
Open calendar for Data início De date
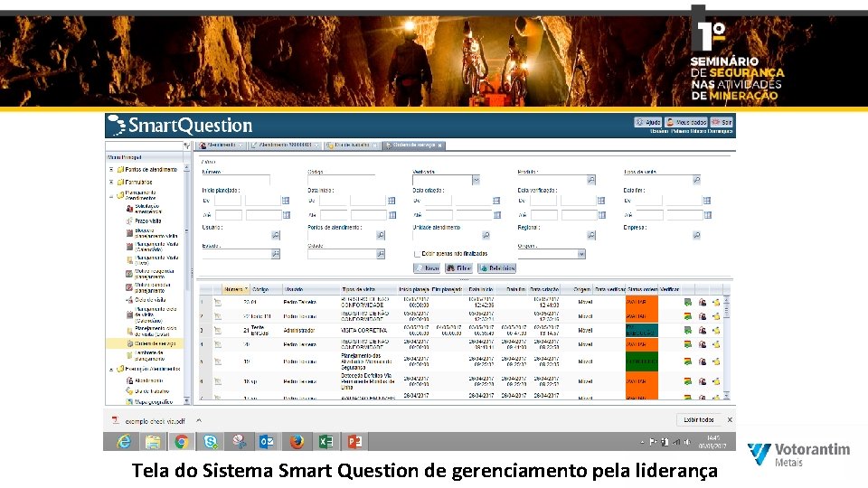tap(392, 201)
